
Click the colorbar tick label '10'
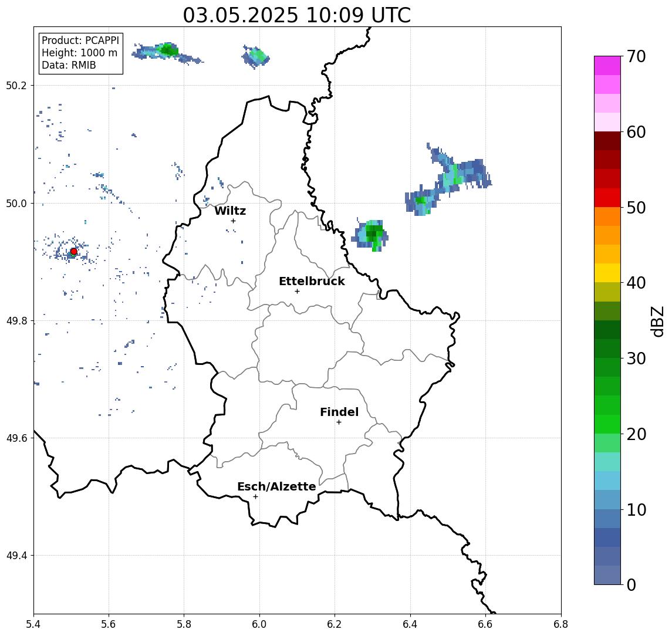click(636, 510)
